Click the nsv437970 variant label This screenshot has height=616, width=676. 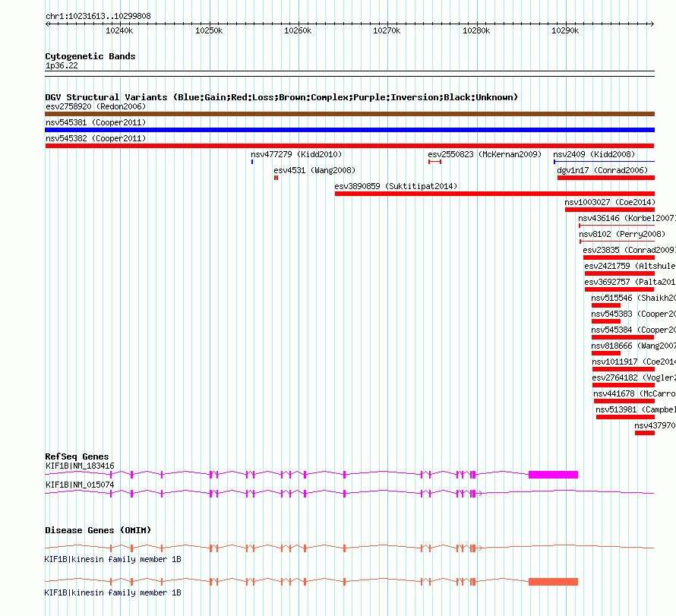click(x=655, y=425)
